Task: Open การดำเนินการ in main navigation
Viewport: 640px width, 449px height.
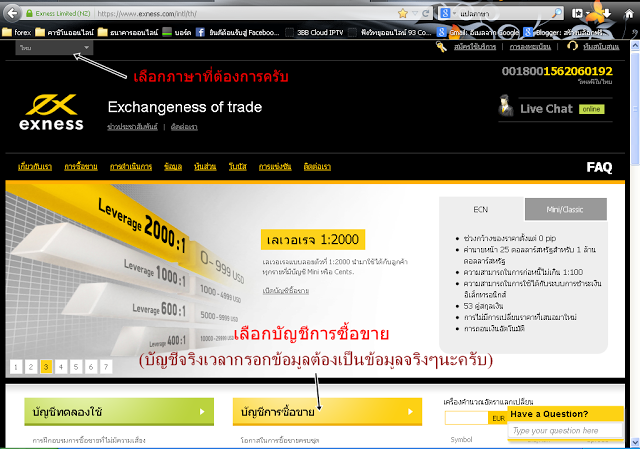Action: coord(131,167)
